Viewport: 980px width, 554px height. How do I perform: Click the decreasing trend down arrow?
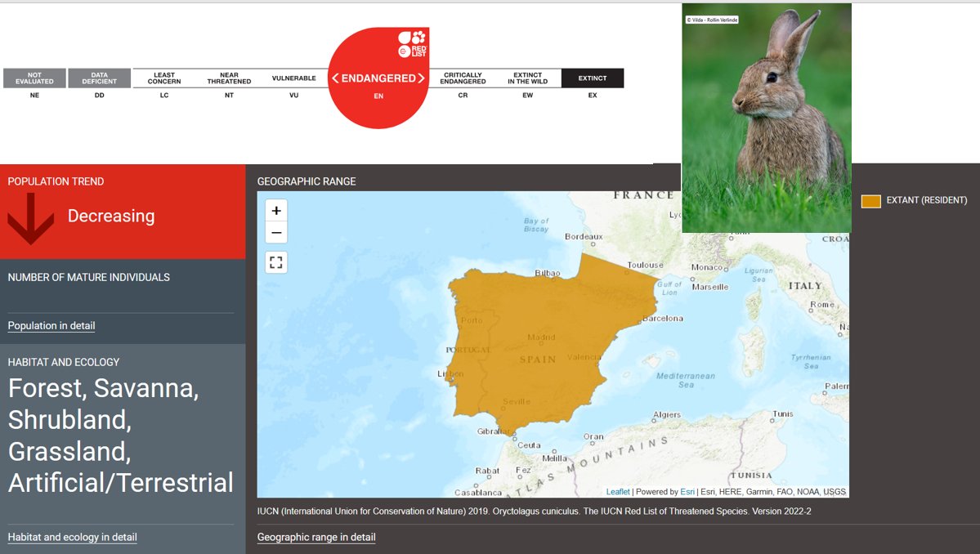(30, 219)
